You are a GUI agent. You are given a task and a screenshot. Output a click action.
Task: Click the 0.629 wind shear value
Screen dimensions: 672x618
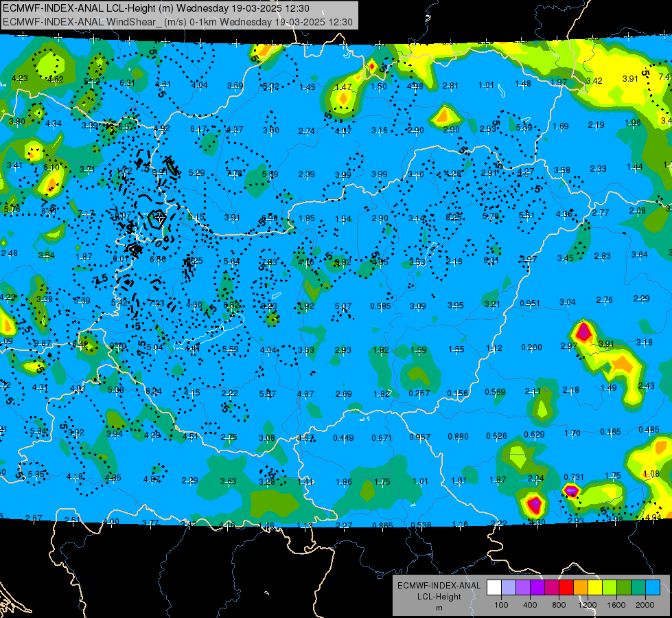[x=535, y=435]
